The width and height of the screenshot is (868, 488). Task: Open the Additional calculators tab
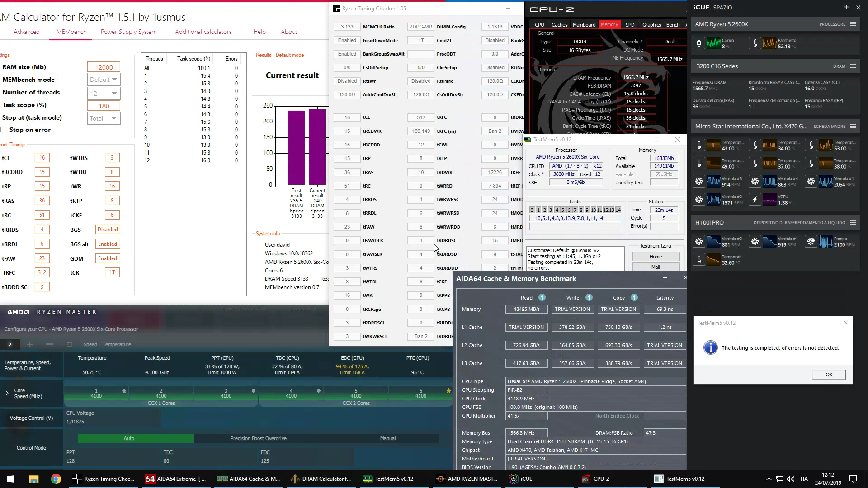click(x=203, y=32)
